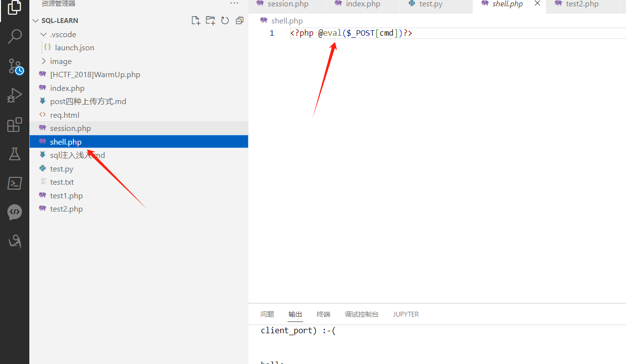
Task: Click the client_port output text
Action: point(298,331)
